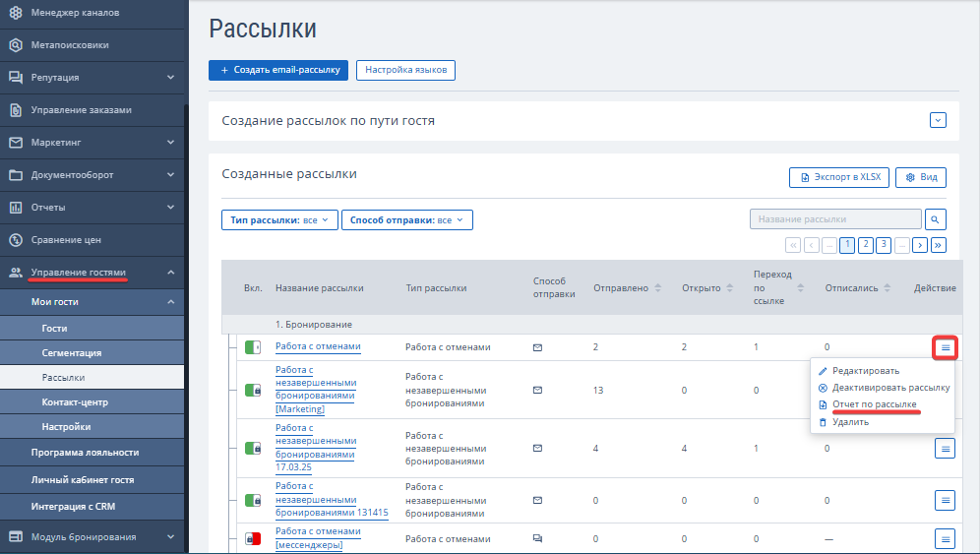980x554 pixels.
Task: Open action menu for Работа с отменами row
Action: 945,347
